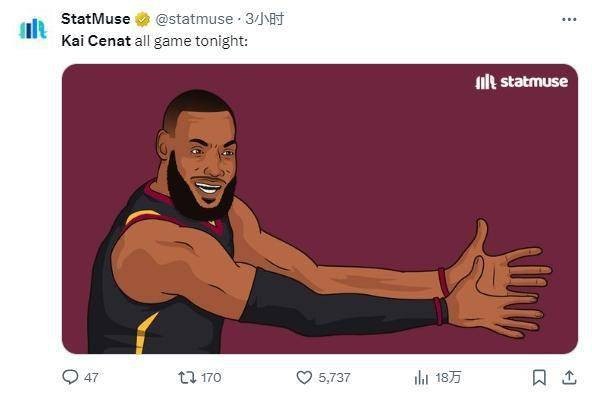Click the retweet arrows icon
The width and height of the screenshot is (592, 396).
(187, 377)
